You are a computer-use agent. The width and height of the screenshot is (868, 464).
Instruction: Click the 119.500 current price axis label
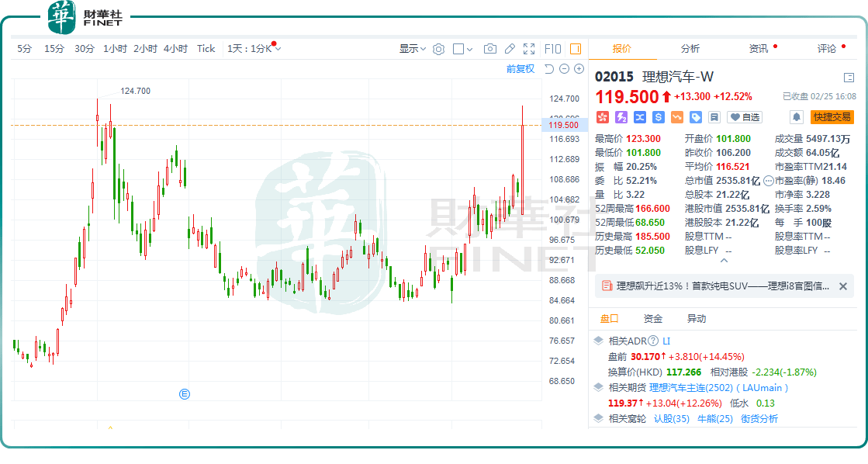[x=563, y=125]
